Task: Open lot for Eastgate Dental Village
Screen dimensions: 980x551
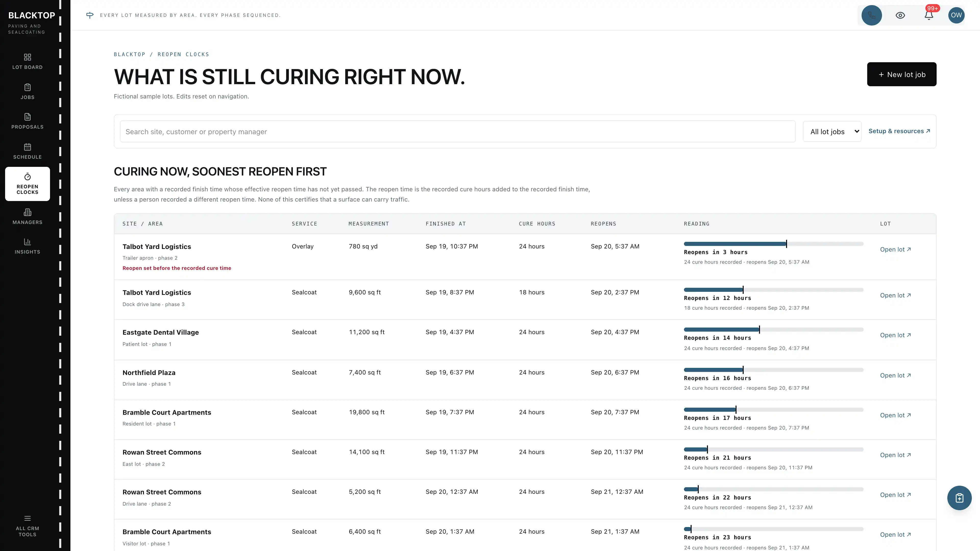Action: pos(895,335)
